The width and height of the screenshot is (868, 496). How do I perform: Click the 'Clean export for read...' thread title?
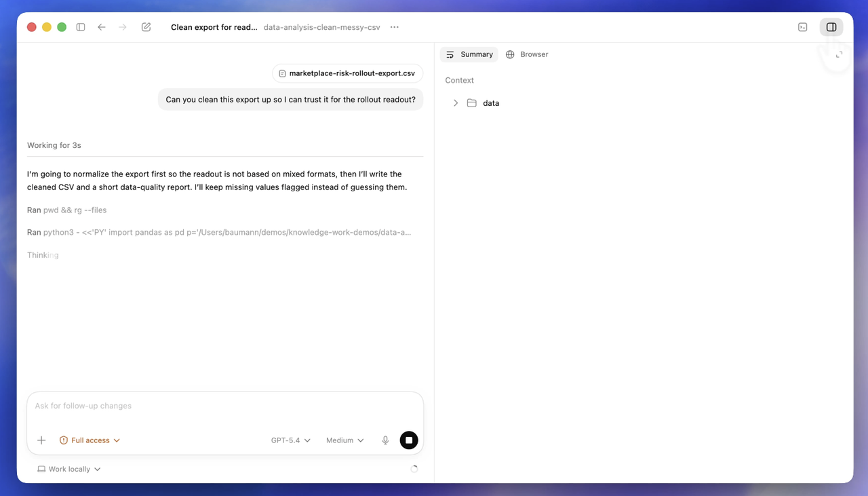click(214, 27)
